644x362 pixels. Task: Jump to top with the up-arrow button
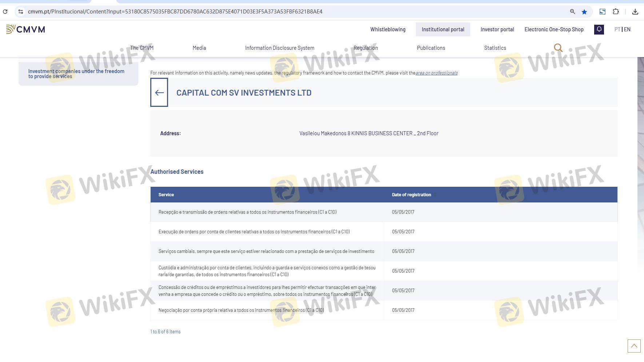pos(634,346)
